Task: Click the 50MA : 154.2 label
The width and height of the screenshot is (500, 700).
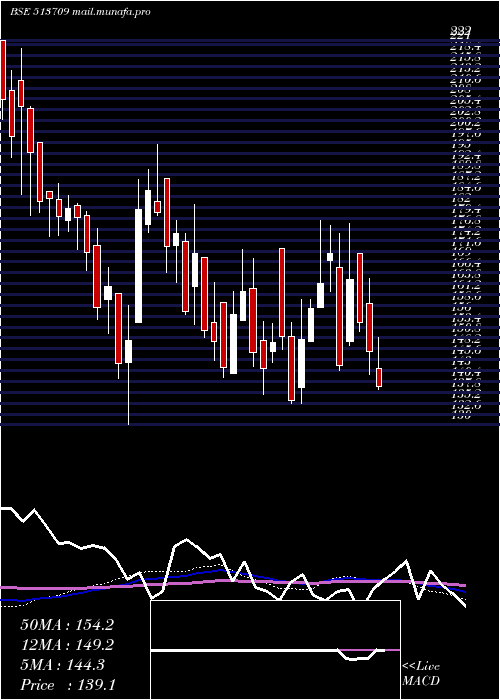Action: click(67, 625)
